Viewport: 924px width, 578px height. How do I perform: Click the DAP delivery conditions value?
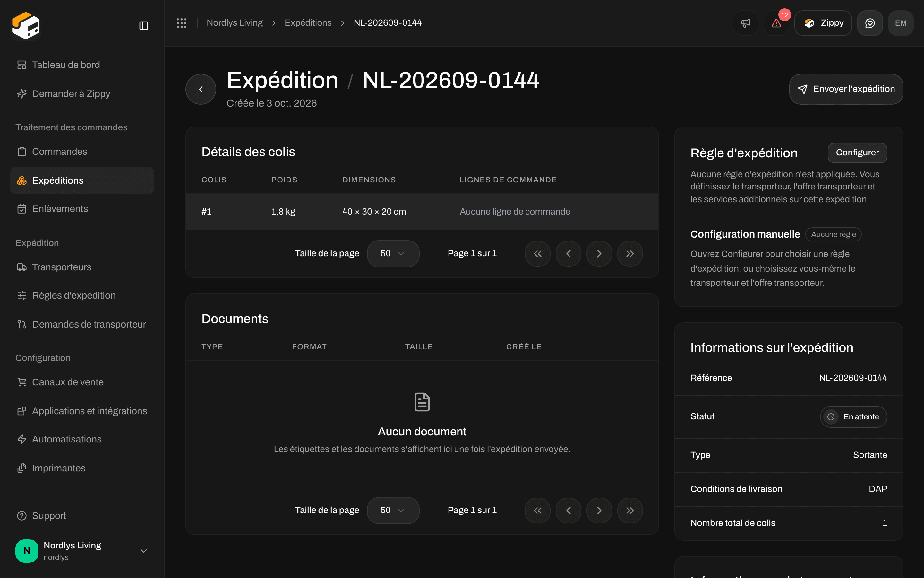point(878,489)
